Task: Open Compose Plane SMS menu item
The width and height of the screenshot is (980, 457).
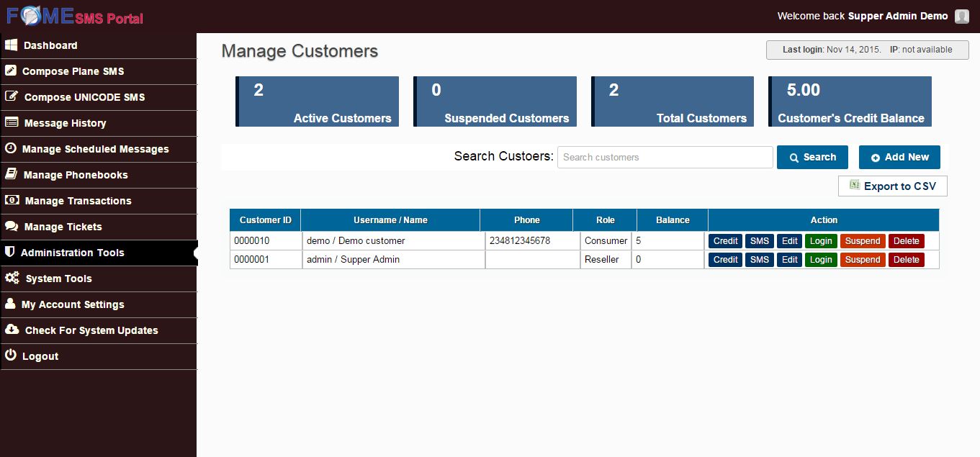Action: pos(73,71)
